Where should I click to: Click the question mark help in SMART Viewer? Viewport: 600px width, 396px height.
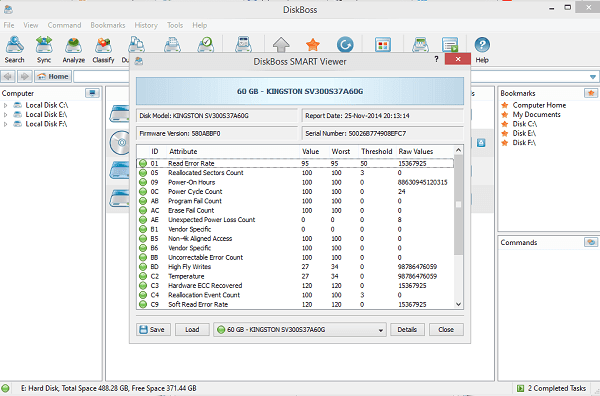click(437, 59)
